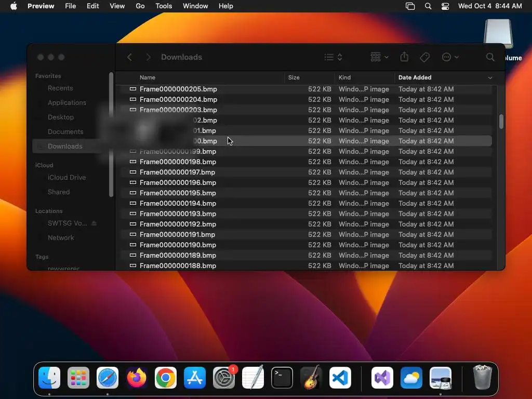Select Applications in the sidebar
The image size is (532, 399).
coord(67,102)
